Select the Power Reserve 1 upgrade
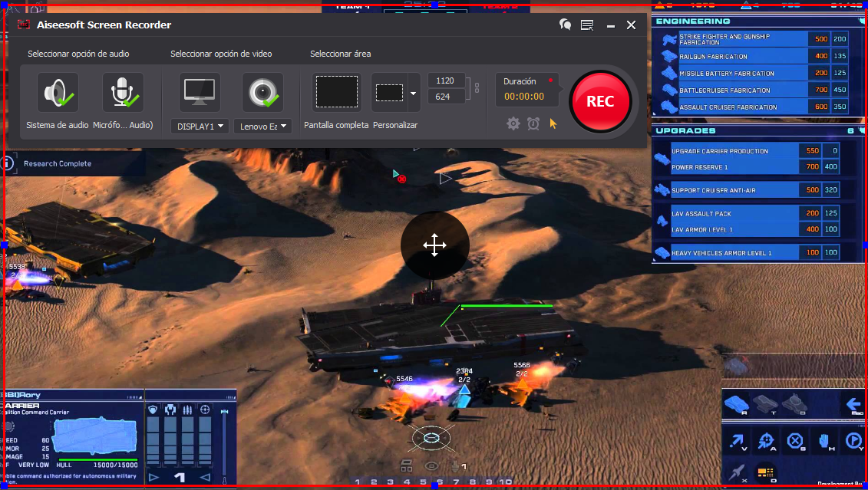This screenshot has width=868, height=490. [x=754, y=167]
